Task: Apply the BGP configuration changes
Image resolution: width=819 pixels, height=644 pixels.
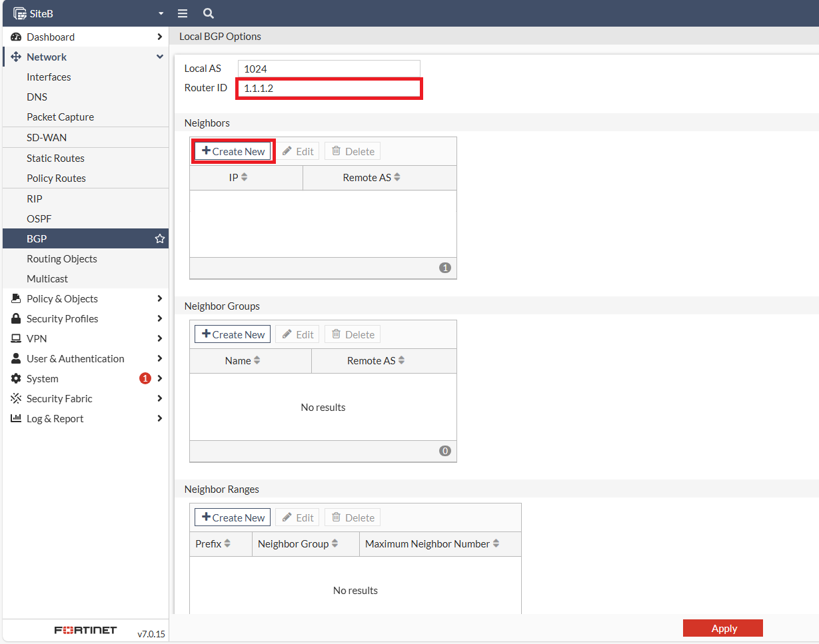Action: pyautogui.click(x=723, y=628)
